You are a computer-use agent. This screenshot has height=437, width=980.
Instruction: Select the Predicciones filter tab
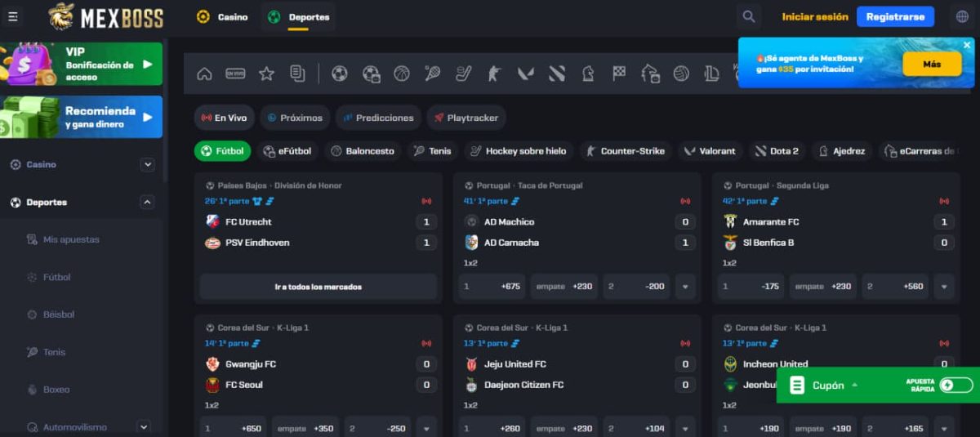pos(378,118)
